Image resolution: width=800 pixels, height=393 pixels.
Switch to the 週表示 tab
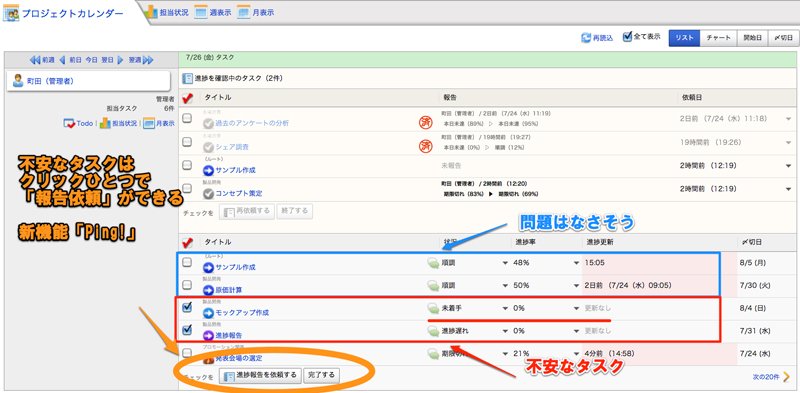pos(213,12)
